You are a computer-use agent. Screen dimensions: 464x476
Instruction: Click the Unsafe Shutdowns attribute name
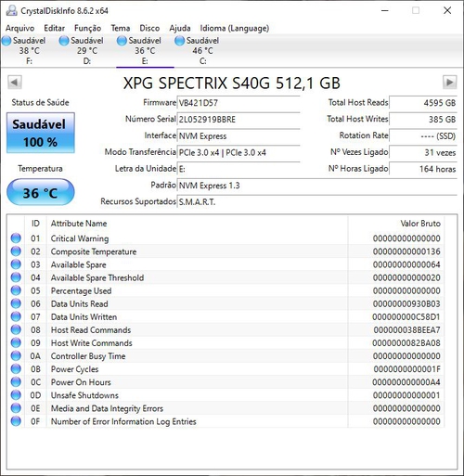click(84, 395)
